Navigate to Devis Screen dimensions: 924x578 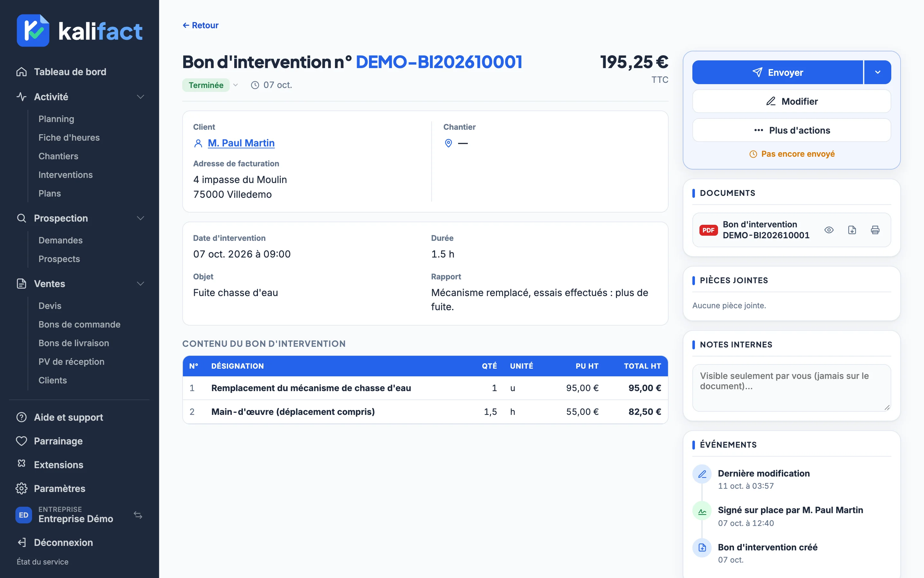click(x=50, y=306)
